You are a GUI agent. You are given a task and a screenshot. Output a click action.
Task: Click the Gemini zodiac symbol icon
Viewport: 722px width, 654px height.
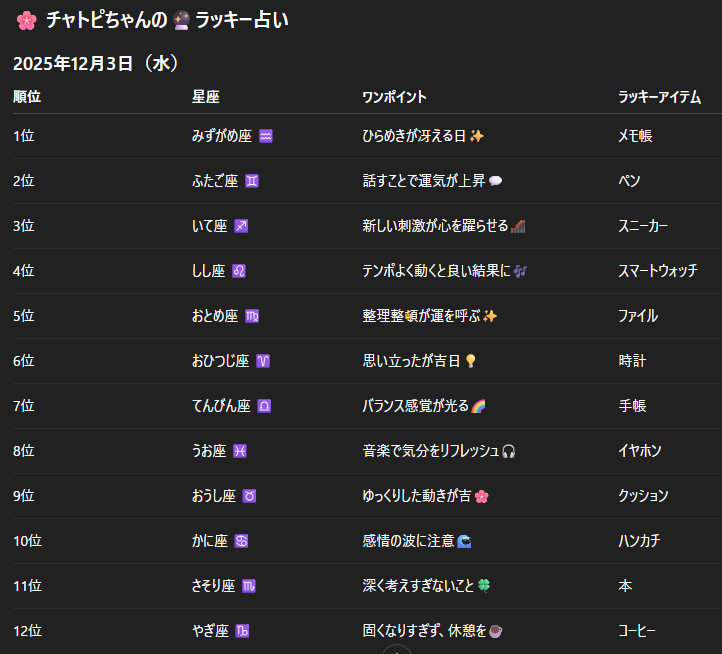pyautogui.click(x=252, y=181)
